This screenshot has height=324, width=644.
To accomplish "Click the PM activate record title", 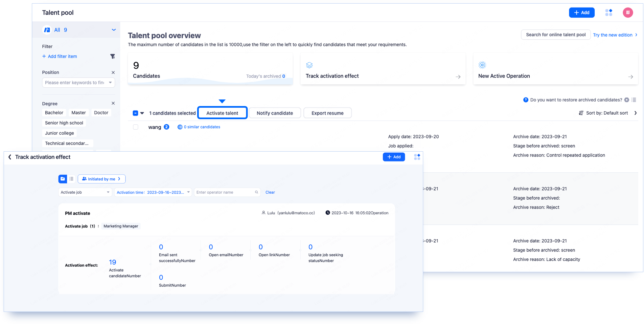I will (x=78, y=213).
